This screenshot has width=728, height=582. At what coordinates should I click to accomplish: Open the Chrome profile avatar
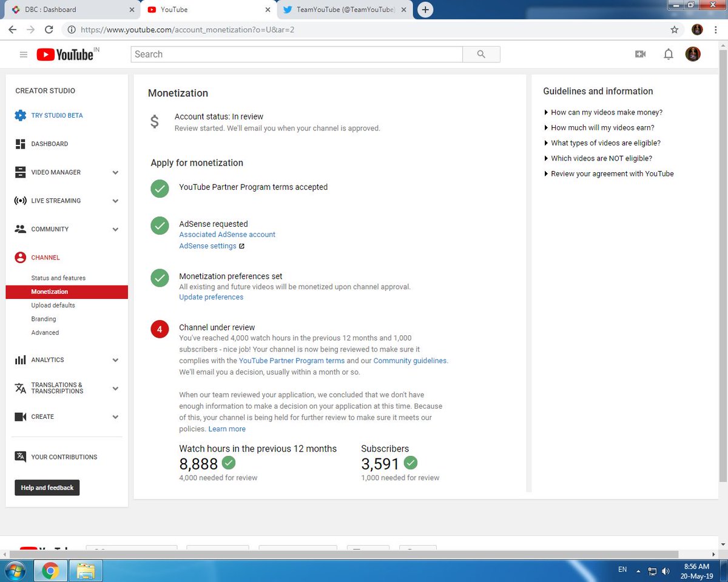click(x=697, y=29)
